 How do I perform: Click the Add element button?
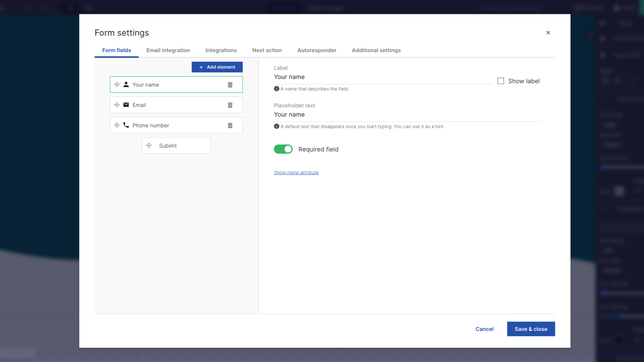(217, 67)
